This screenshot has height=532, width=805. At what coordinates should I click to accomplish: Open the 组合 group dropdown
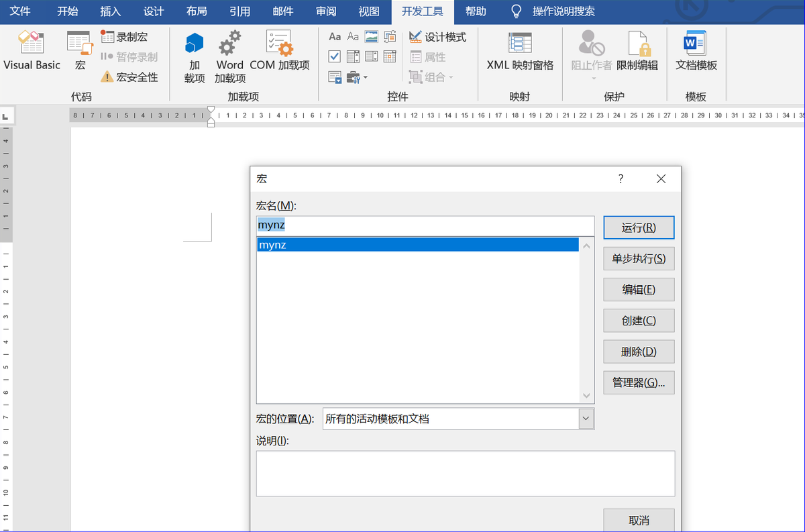point(432,77)
